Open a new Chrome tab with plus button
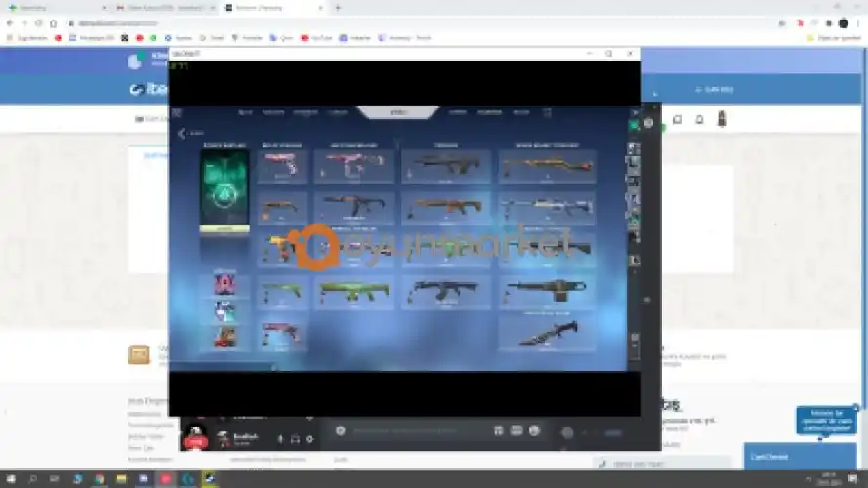The width and height of the screenshot is (868, 488). [338, 7]
